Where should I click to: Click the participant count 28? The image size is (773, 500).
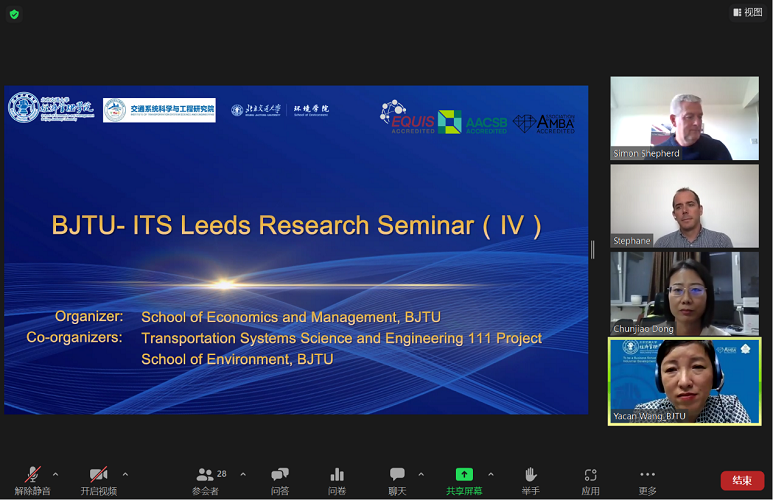pos(222,474)
